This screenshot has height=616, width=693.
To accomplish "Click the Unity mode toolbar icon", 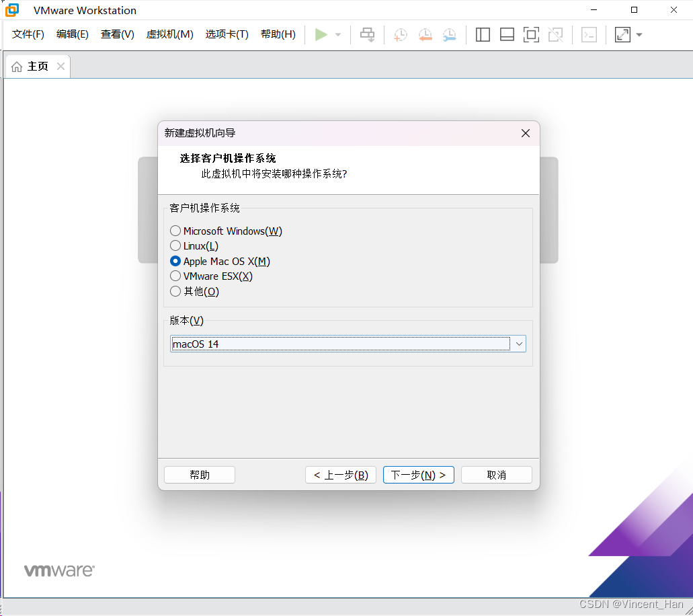I will [556, 34].
